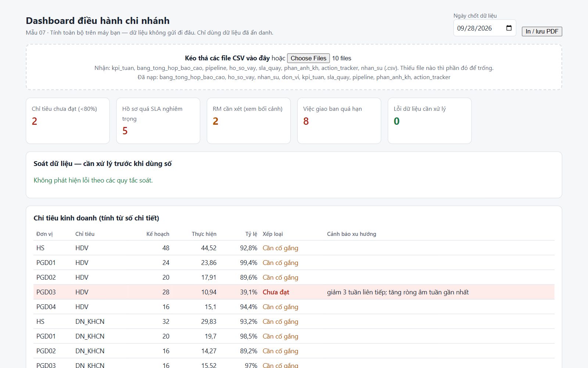This screenshot has height=368, width=588.
Task: Select the PGD02 cell in HDV row
Action: point(46,277)
